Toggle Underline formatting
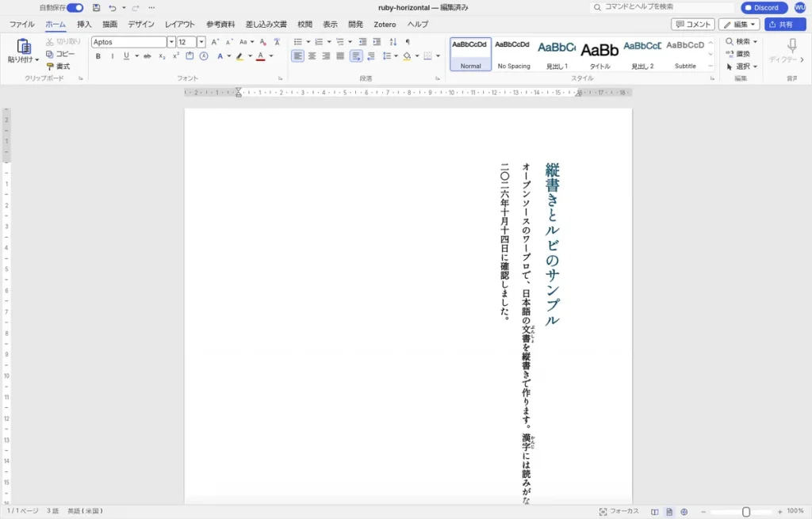 coord(126,56)
